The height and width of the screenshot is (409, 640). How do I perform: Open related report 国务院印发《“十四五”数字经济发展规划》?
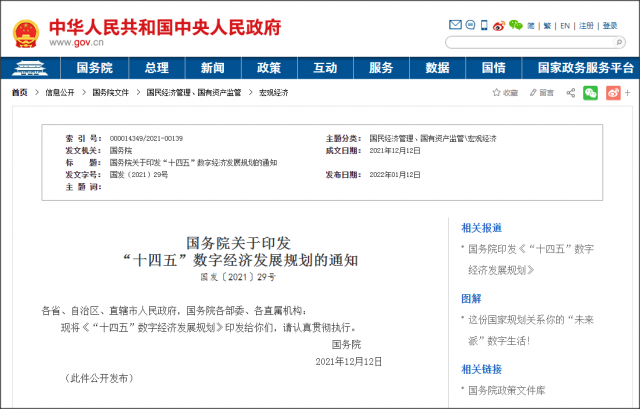point(531,260)
